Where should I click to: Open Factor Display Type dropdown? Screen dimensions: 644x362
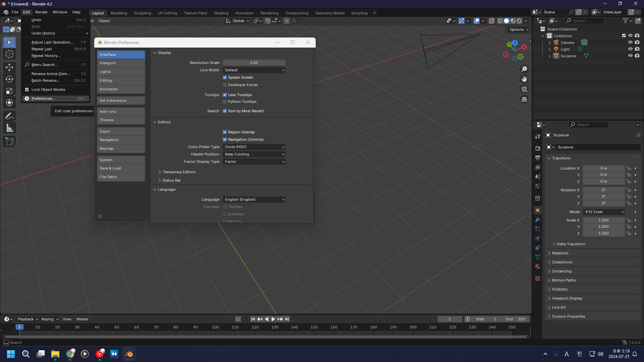(x=254, y=162)
